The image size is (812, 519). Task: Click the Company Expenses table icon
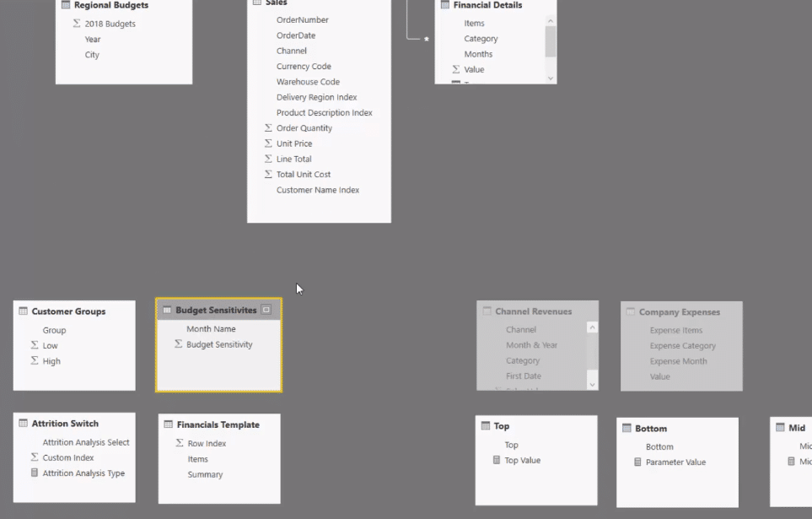click(x=630, y=311)
